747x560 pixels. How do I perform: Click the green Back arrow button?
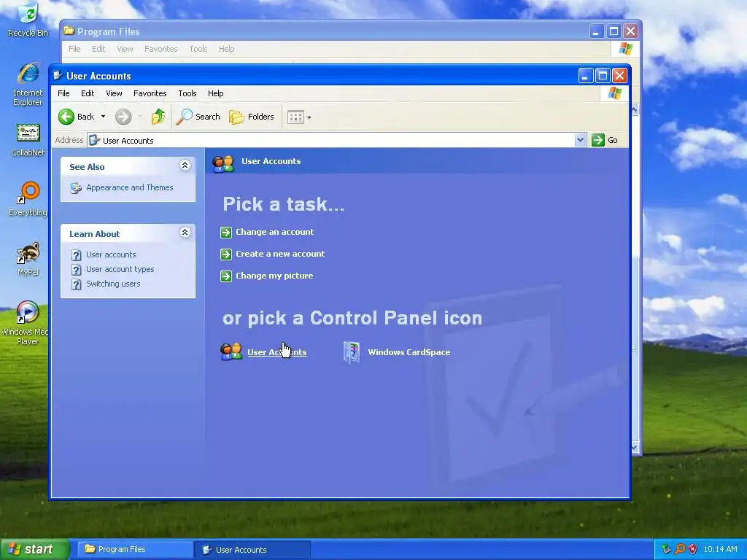[x=66, y=117]
